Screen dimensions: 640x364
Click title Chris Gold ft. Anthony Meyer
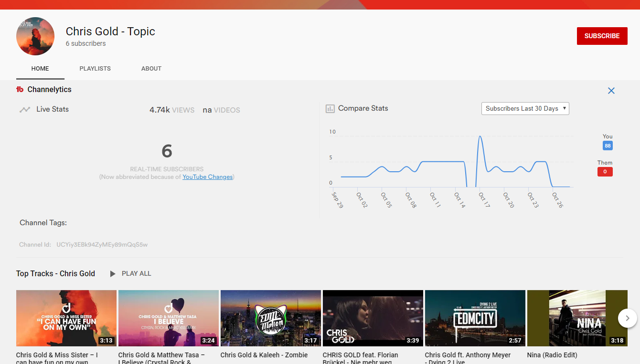coord(468,358)
